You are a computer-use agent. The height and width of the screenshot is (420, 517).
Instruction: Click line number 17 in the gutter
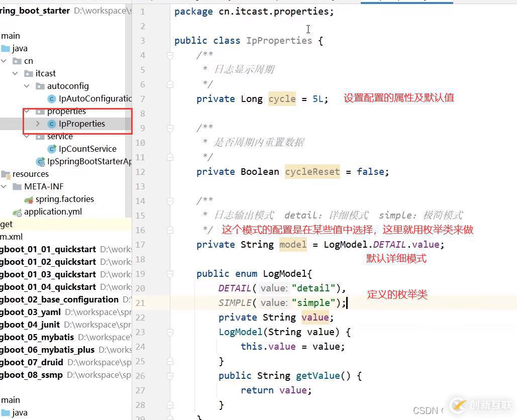140,245
